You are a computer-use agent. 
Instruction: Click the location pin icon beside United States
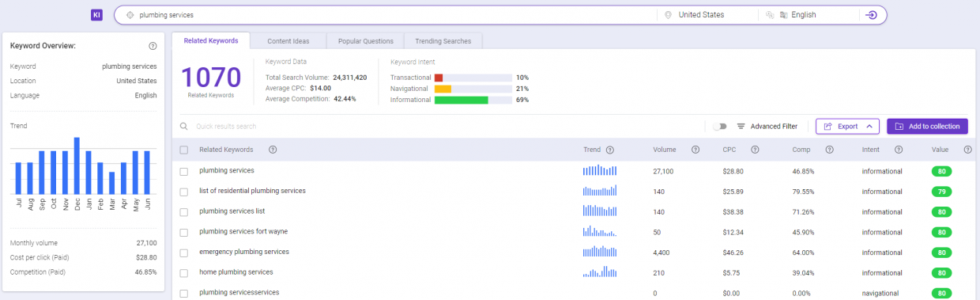(668, 15)
